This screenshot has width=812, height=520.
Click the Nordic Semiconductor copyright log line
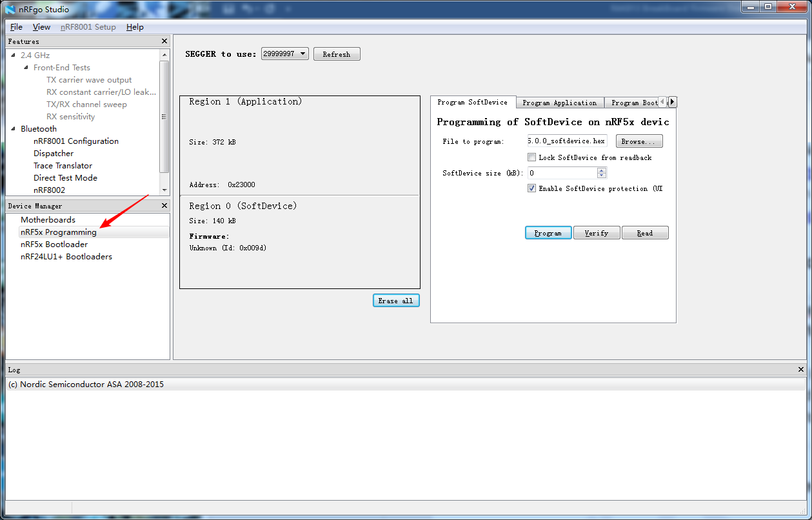86,385
